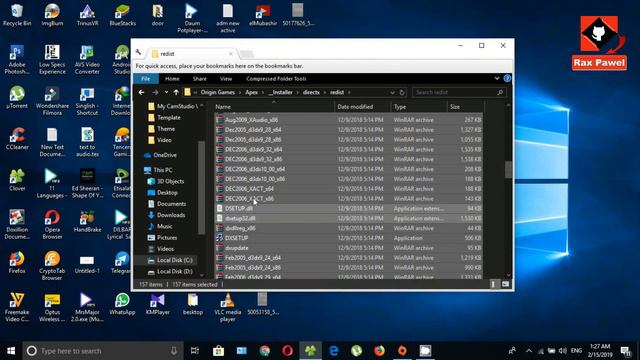Click the Search redist field
The width and height of the screenshot is (640, 360).
pos(459,93)
